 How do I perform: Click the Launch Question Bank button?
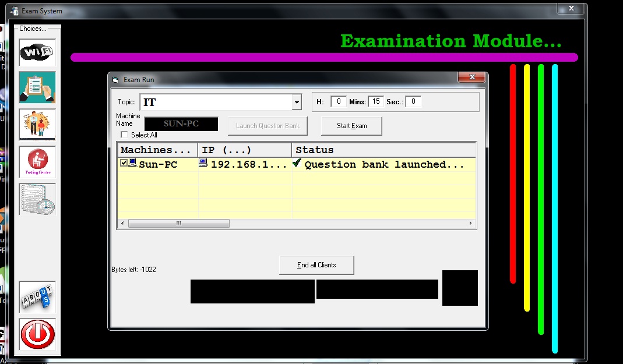click(268, 126)
